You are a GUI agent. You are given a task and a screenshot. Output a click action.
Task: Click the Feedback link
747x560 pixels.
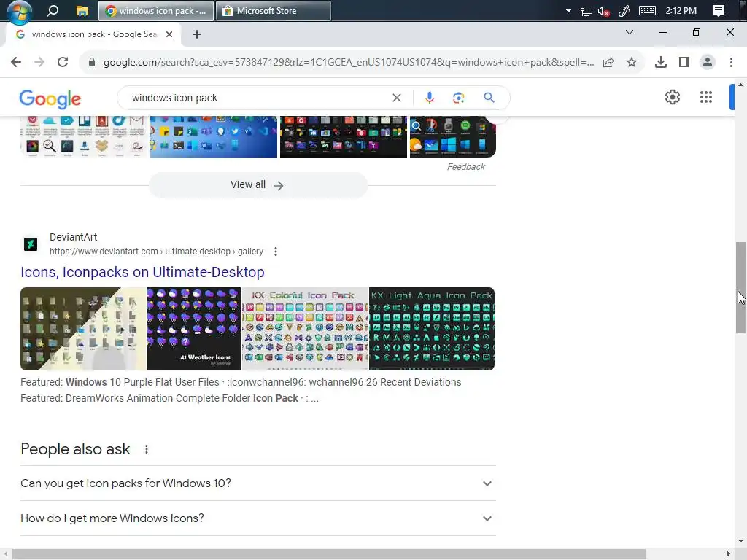(x=466, y=167)
